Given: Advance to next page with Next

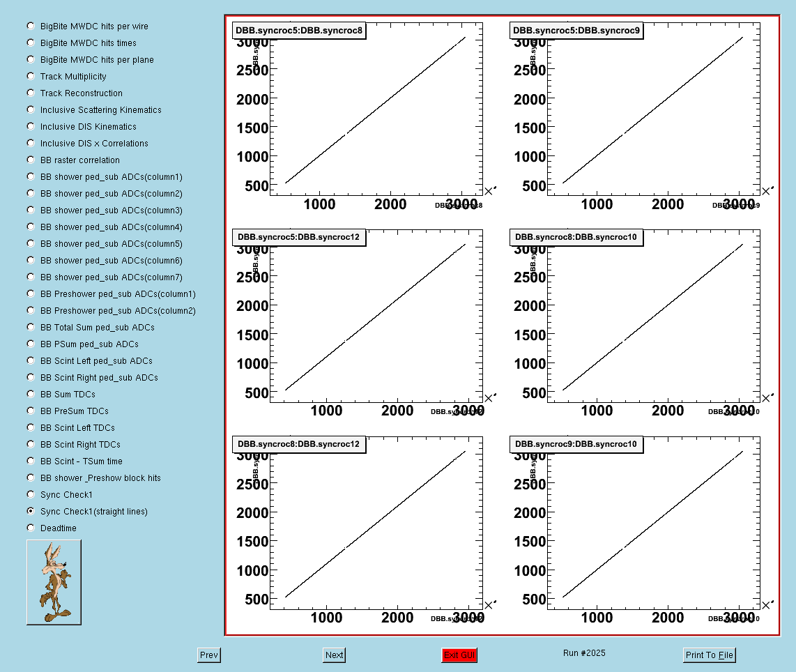Looking at the screenshot, I should pyautogui.click(x=334, y=655).
